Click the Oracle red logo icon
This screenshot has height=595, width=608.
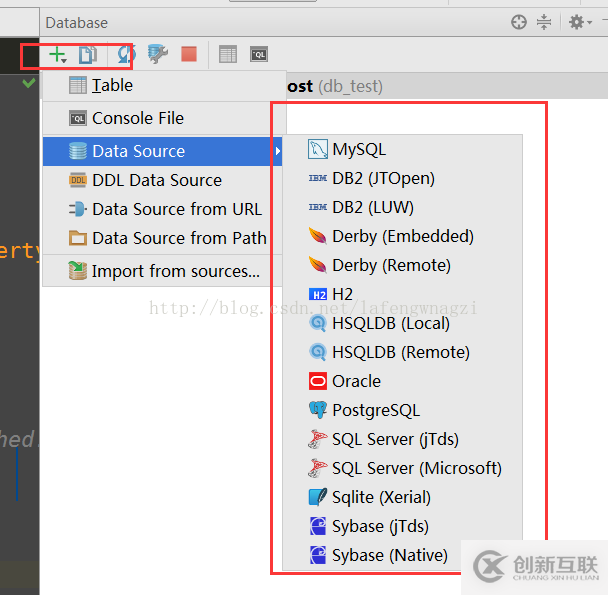(x=318, y=381)
